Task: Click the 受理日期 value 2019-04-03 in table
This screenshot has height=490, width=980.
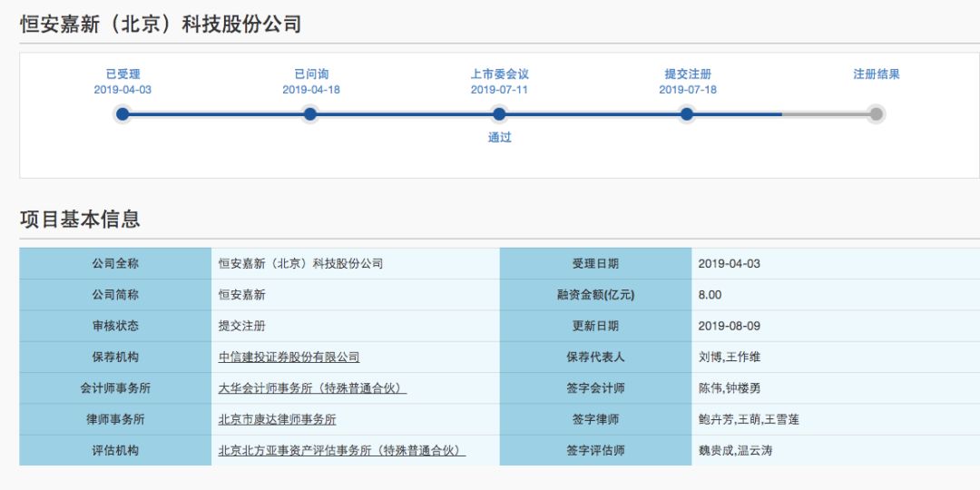Action: [x=730, y=264]
